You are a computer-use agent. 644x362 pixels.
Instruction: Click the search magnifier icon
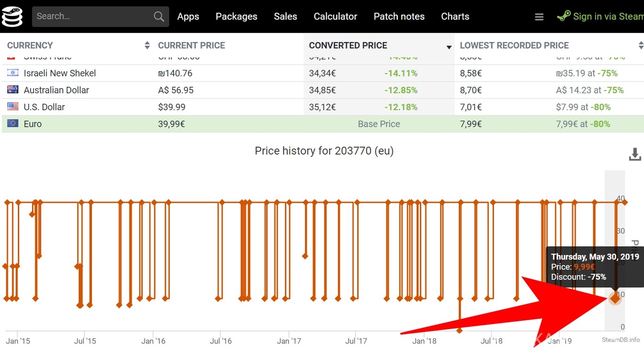[x=159, y=16]
